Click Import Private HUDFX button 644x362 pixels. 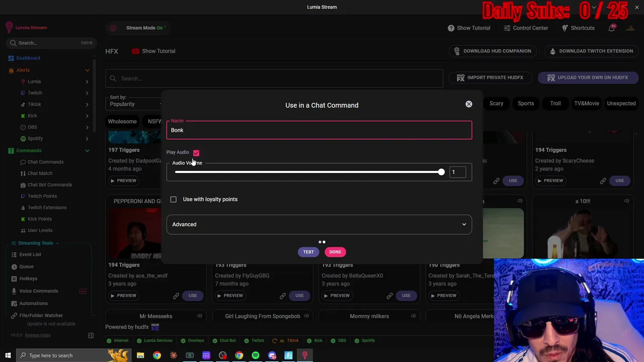[490, 77]
